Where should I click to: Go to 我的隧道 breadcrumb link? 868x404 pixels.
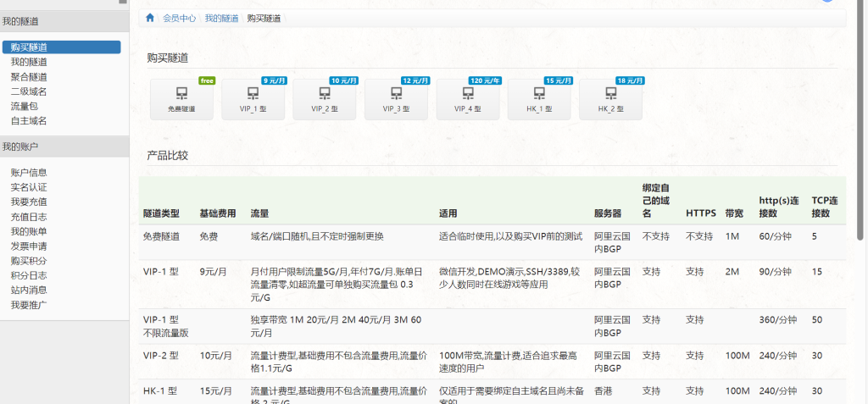coord(221,18)
